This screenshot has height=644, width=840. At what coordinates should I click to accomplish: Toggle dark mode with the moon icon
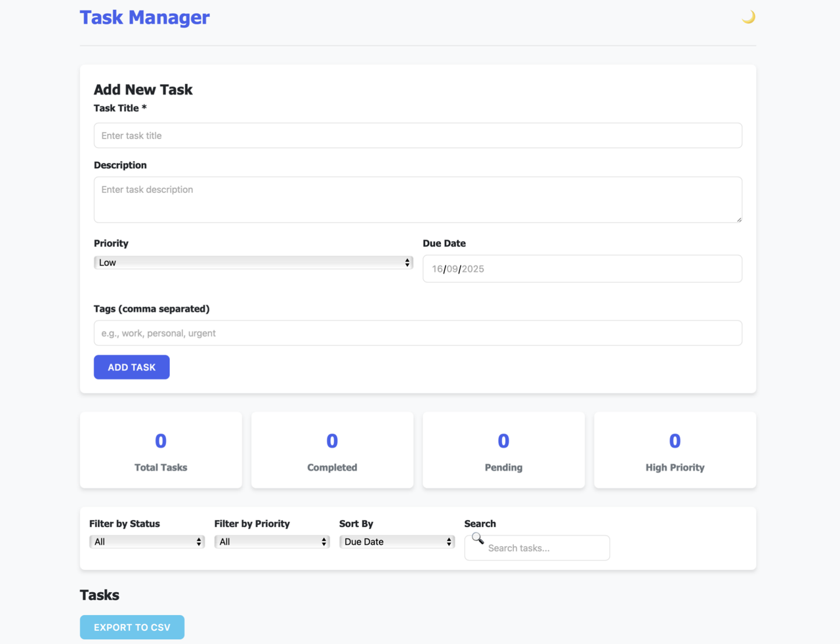pos(748,17)
